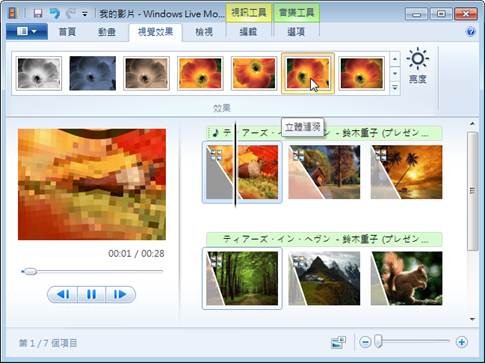The width and height of the screenshot is (485, 363).
Task: Apply the fifth flower effect thumbnail
Action: click(x=254, y=73)
